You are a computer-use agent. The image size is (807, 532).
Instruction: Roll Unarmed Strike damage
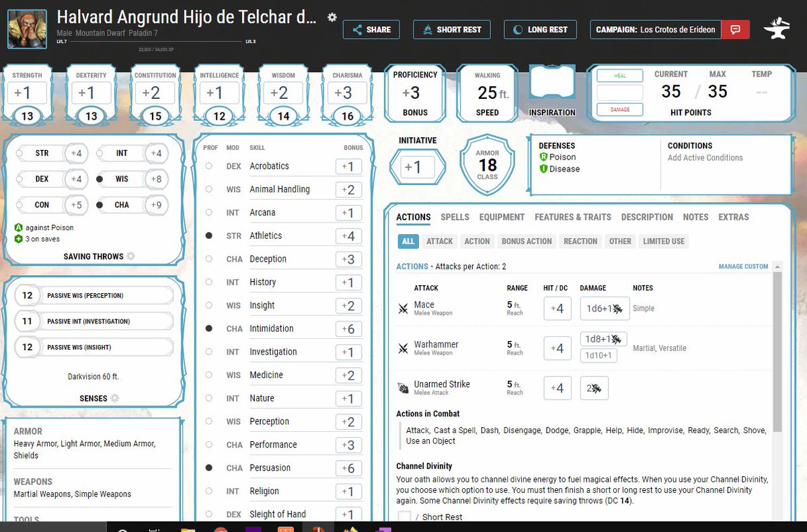594,388
